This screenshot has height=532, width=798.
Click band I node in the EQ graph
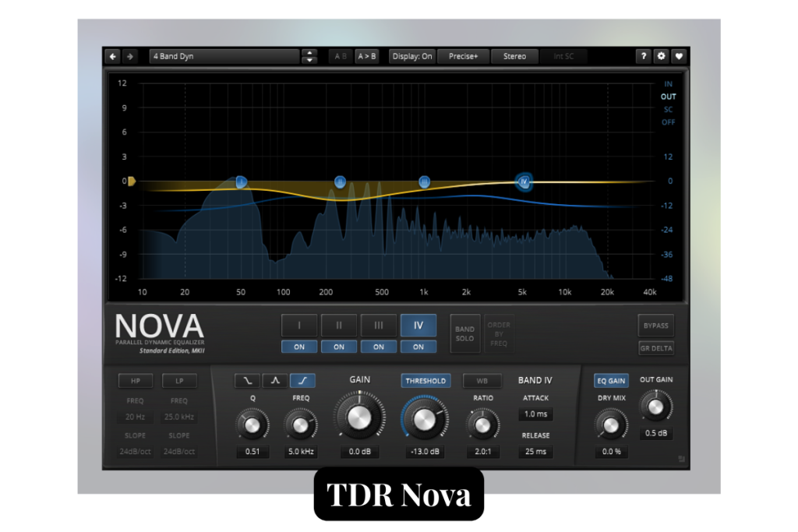click(242, 181)
